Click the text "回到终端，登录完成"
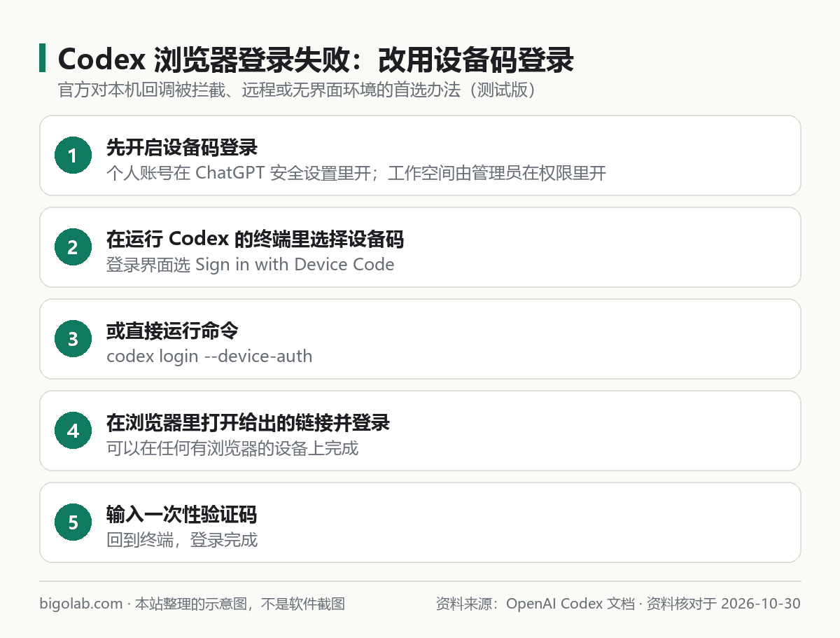Screen dimensions: 840x638 point(182,540)
